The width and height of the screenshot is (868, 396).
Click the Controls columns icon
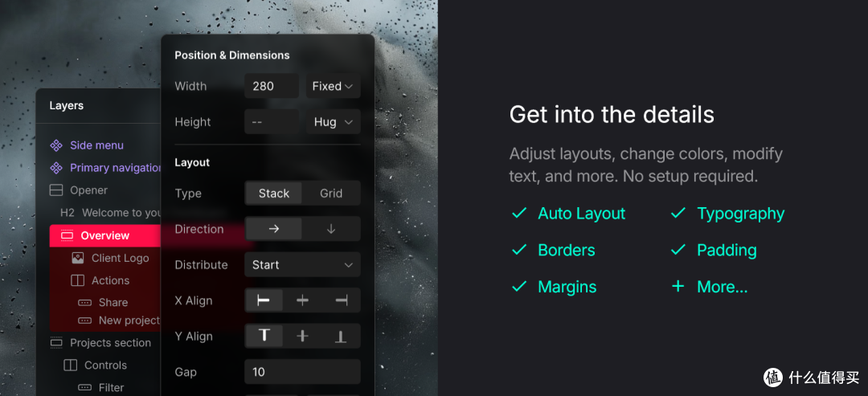click(70, 365)
